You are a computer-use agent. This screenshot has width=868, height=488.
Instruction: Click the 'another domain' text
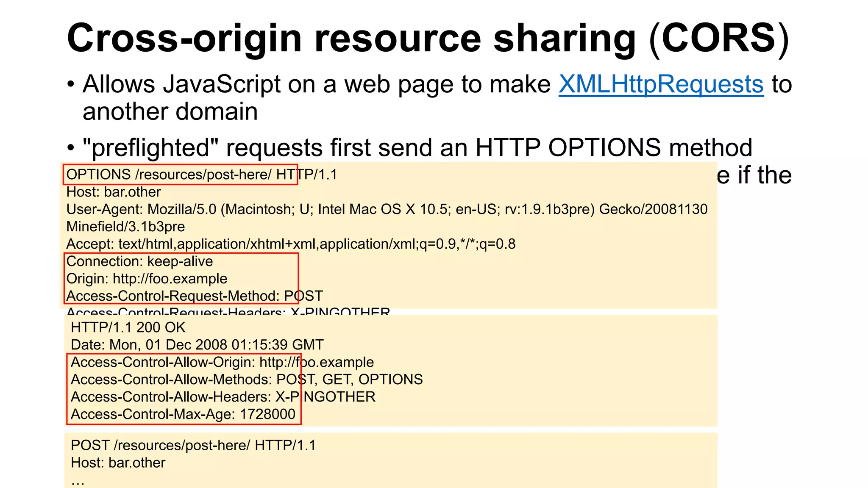170,111
